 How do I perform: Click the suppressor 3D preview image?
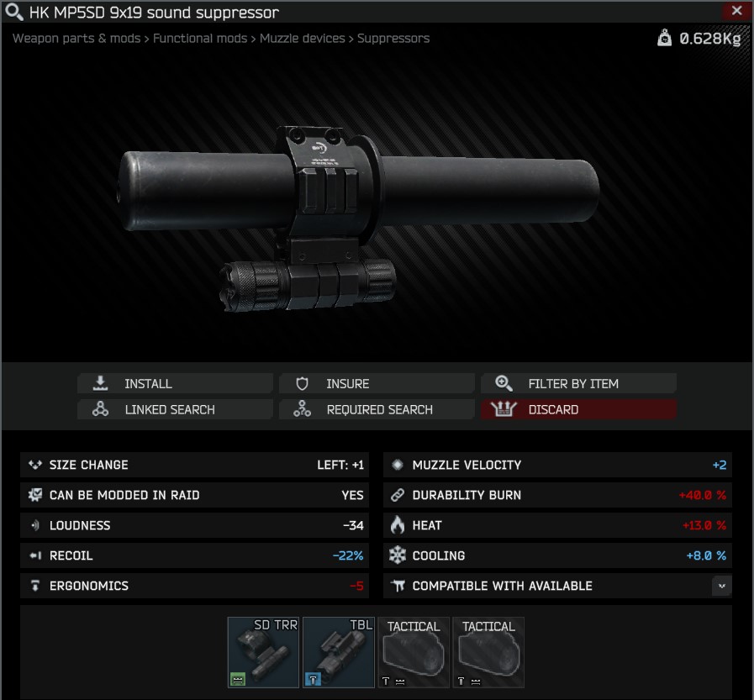359,218
